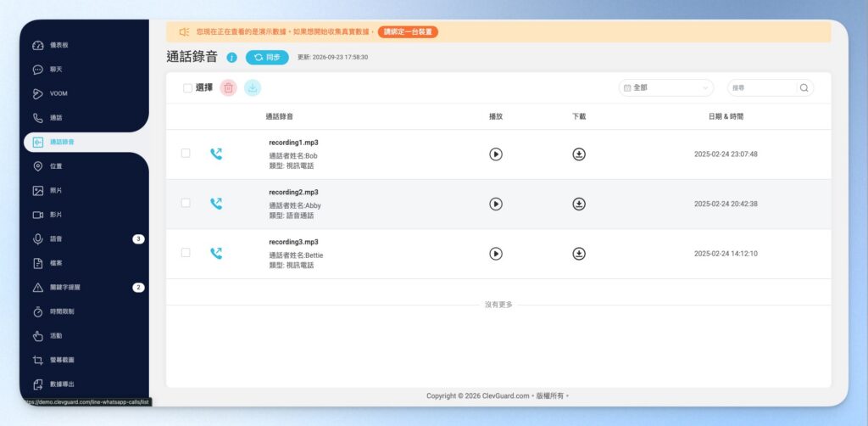Click the 通話錄音 column header
The height and width of the screenshot is (426, 868).
click(280, 117)
